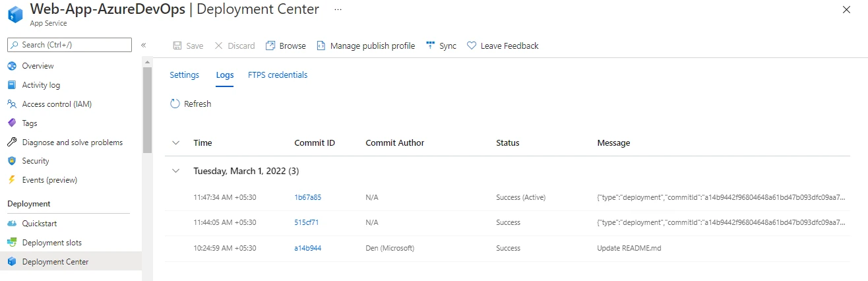Open commit ID 1b67a85 link
The width and height of the screenshot is (868, 281).
click(x=307, y=197)
